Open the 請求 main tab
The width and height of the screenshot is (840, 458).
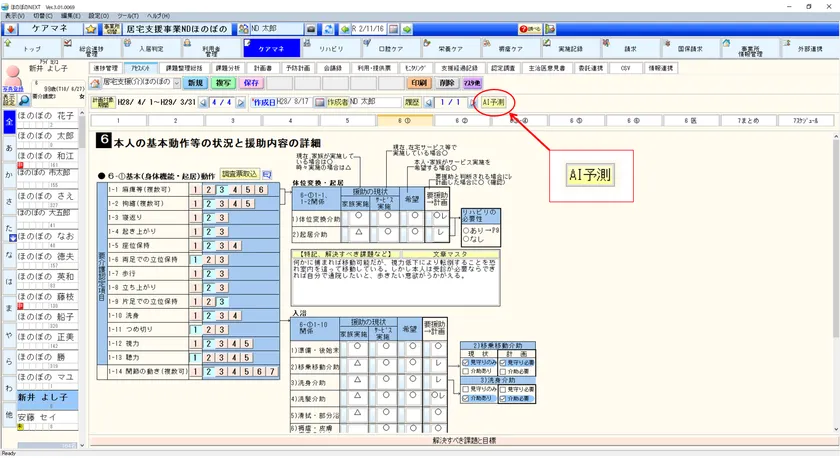tap(630, 48)
